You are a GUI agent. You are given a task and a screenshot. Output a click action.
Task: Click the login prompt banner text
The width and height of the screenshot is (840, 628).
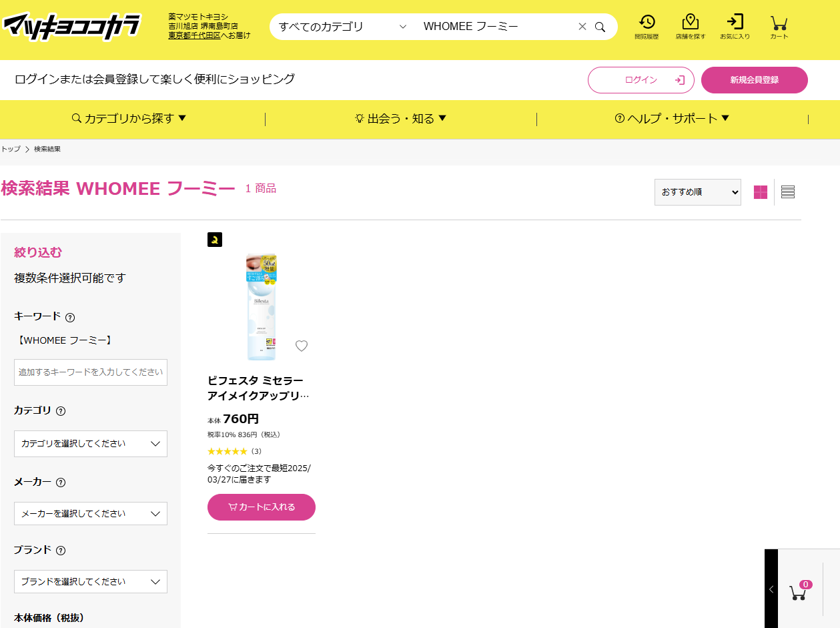coord(155,79)
